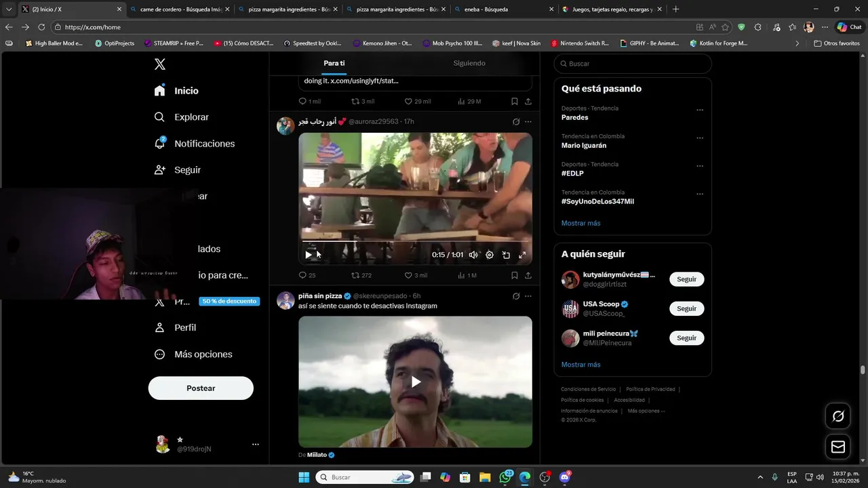Open a new browser tab
The width and height of the screenshot is (868, 488).
pyautogui.click(x=675, y=9)
